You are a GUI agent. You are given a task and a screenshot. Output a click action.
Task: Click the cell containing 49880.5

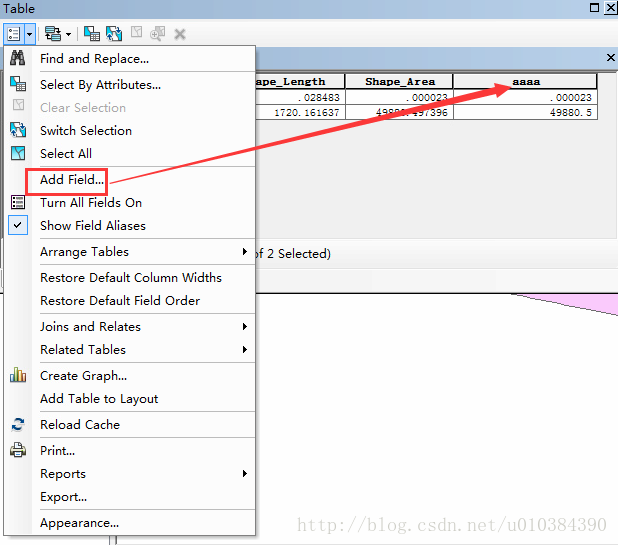(526, 112)
